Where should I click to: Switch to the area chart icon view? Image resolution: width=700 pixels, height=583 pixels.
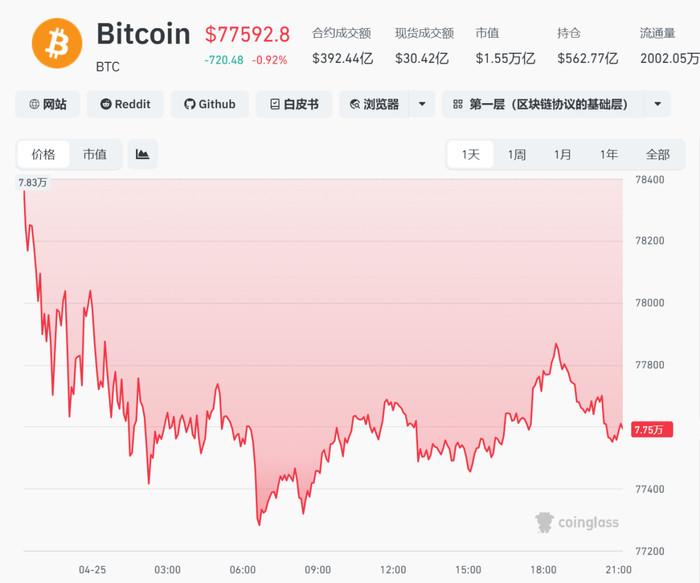pos(142,154)
